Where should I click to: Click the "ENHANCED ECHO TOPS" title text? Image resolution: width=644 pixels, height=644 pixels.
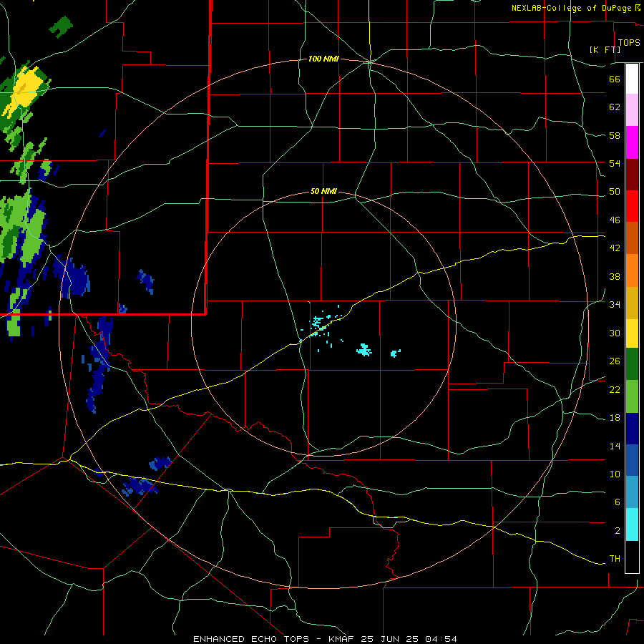tap(250, 639)
